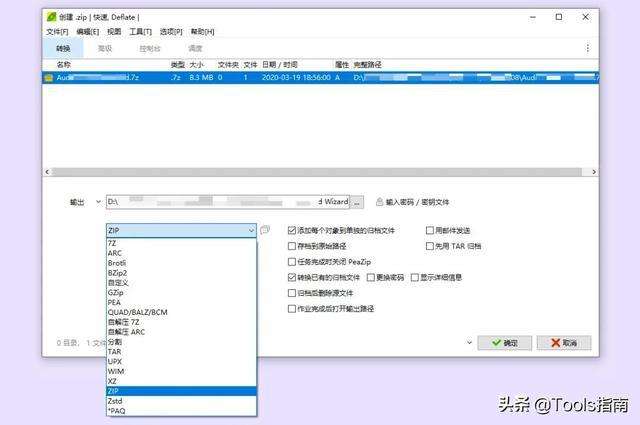Select PEA format option
The height and width of the screenshot is (425, 640).
coord(181,303)
